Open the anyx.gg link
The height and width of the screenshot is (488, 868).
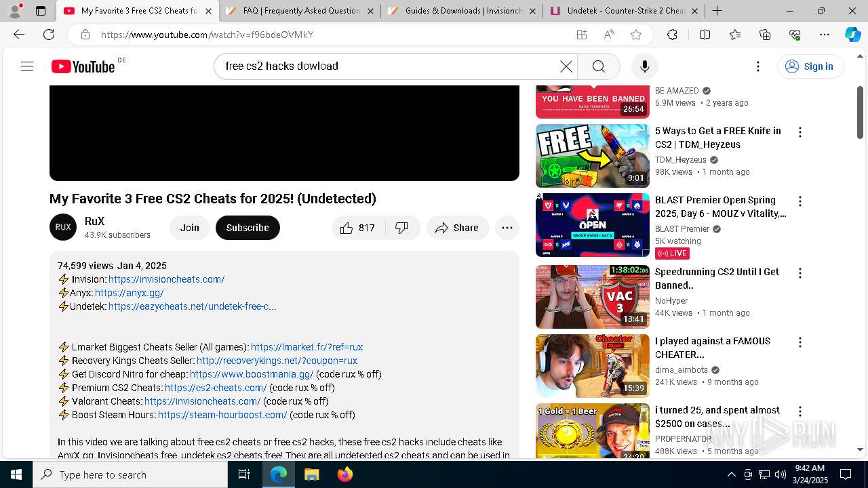coord(129,293)
